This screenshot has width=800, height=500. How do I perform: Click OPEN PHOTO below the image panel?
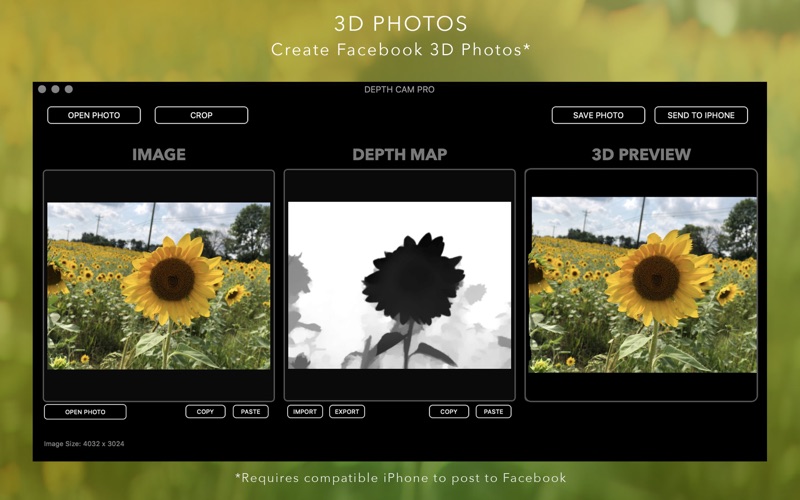(85, 412)
